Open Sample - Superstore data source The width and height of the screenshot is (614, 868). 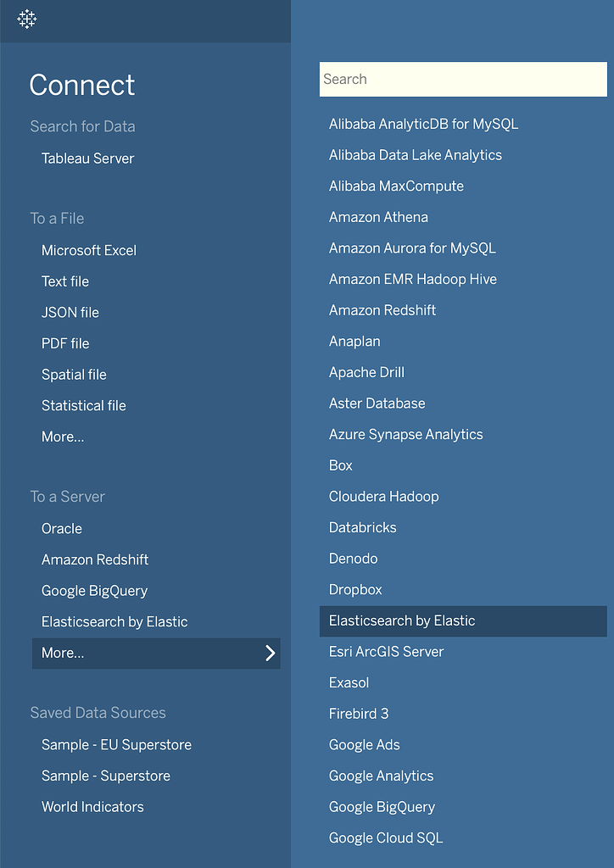105,776
